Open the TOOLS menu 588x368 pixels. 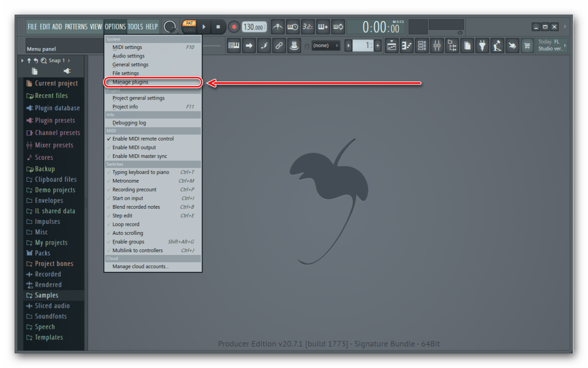135,27
